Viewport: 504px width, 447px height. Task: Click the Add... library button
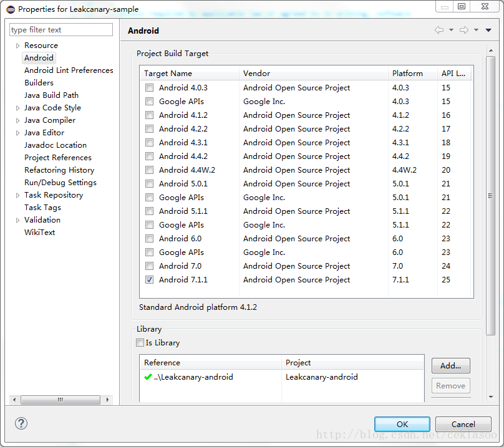pos(450,366)
